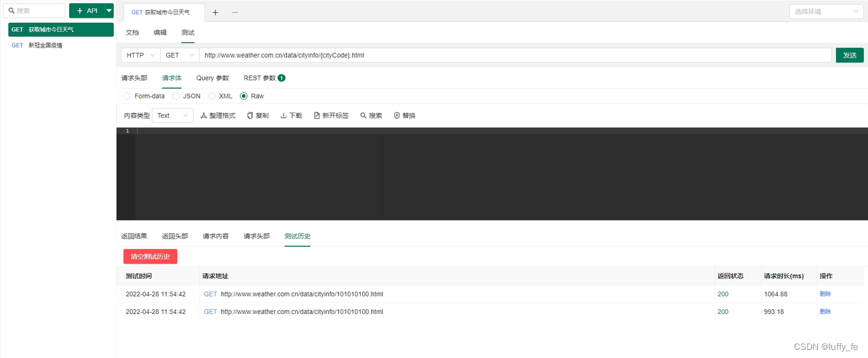868x358 pixels.
Task: Click the 复制 copy icon
Action: [x=250, y=116]
